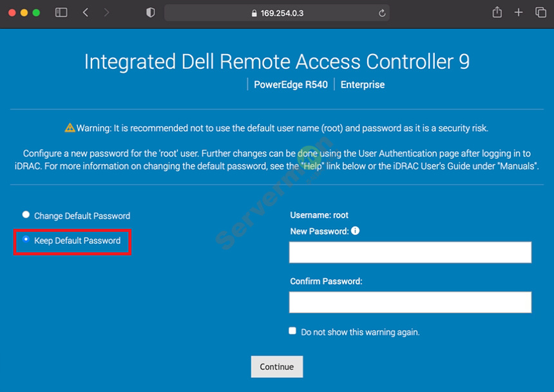The width and height of the screenshot is (554, 392).
Task: Go forward with the browser arrow
Action: click(x=106, y=13)
